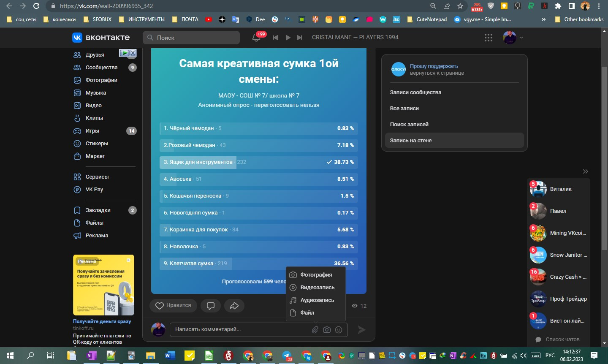Choose Видеозапись attachment option
608x364 pixels.
[x=316, y=288]
